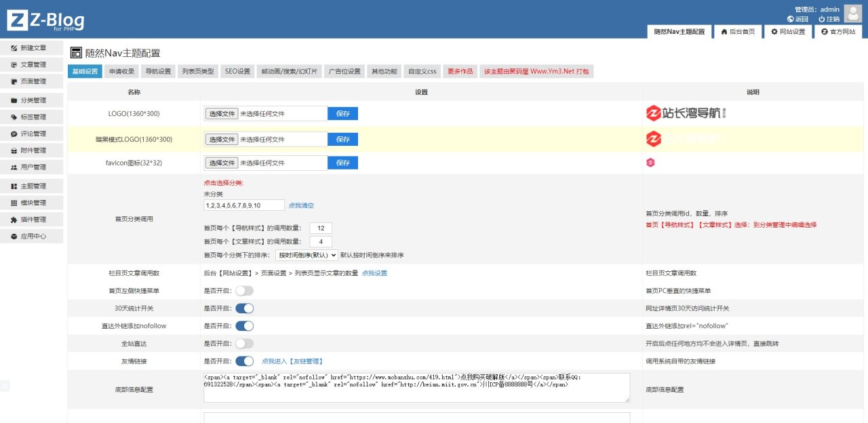The width and height of the screenshot is (868, 423).
Task: Save the LOGO(1360*300) upload
Action: pyautogui.click(x=342, y=114)
